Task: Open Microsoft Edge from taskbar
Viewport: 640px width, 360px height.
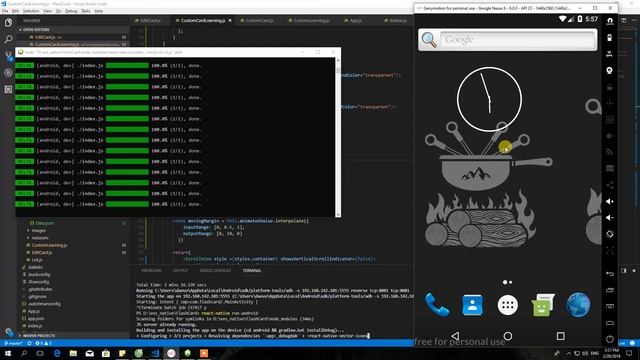Action: pyautogui.click(x=57, y=353)
